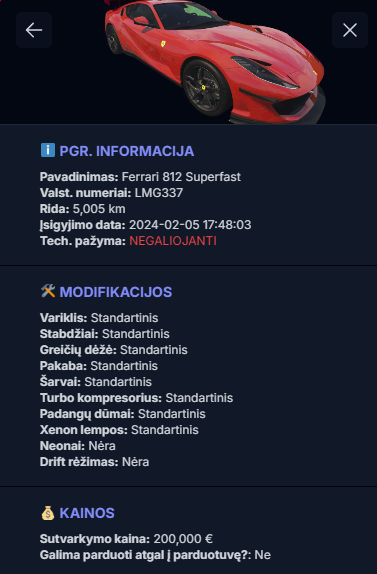Click the red NEGALIOJANTI status text

pyautogui.click(x=173, y=241)
